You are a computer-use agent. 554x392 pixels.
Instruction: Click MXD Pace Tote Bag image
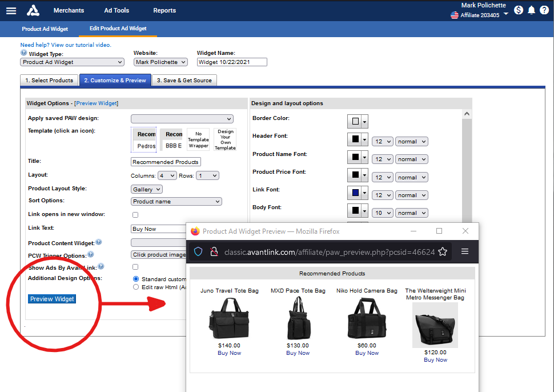(x=298, y=318)
